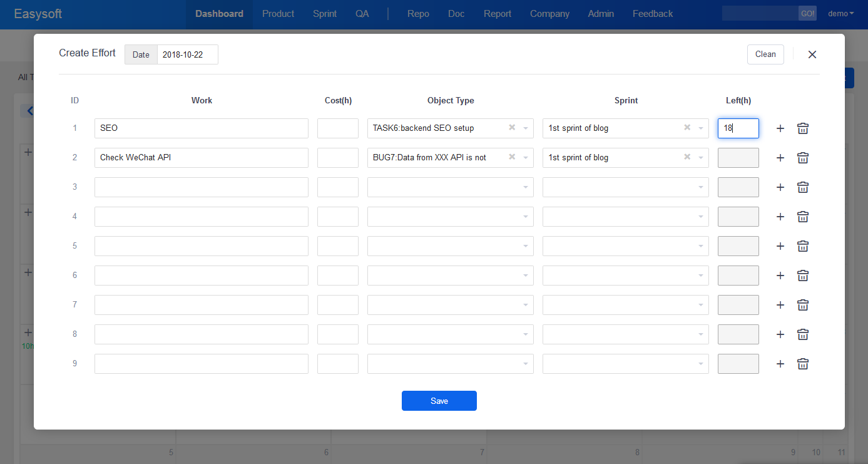
Task: Go to the QA section
Action: [x=362, y=14]
